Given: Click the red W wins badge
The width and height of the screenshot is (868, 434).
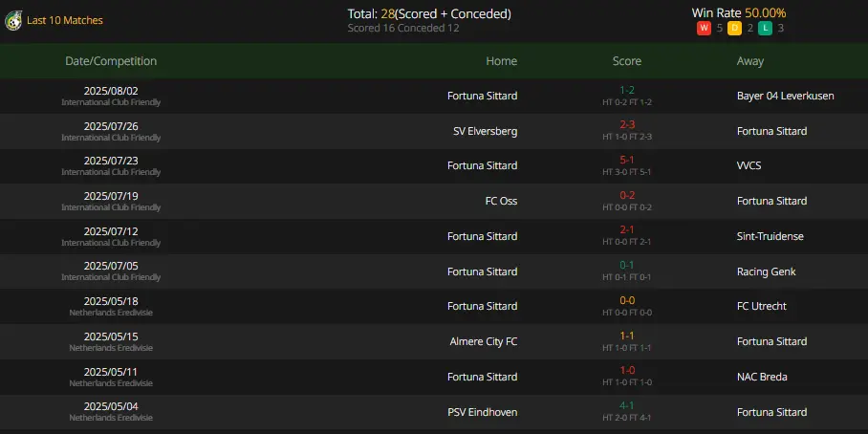Looking at the screenshot, I should tap(704, 29).
